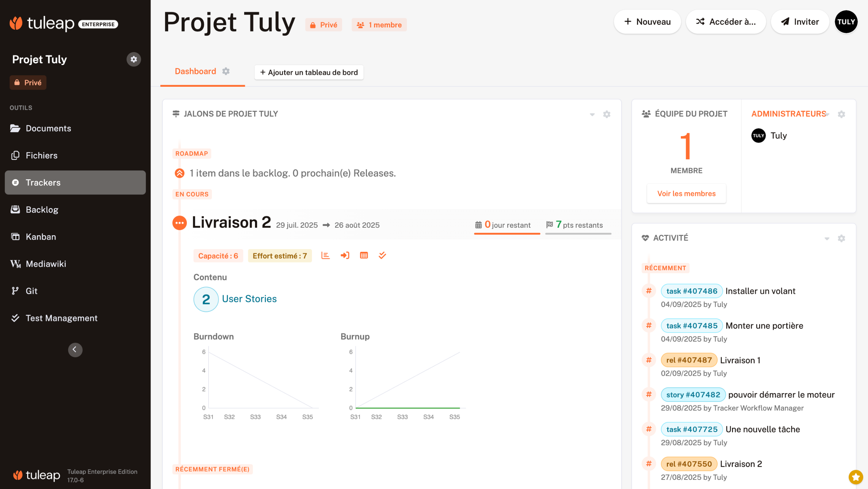Select the Dashboard tab
This screenshot has width=868, height=489.
click(195, 71)
